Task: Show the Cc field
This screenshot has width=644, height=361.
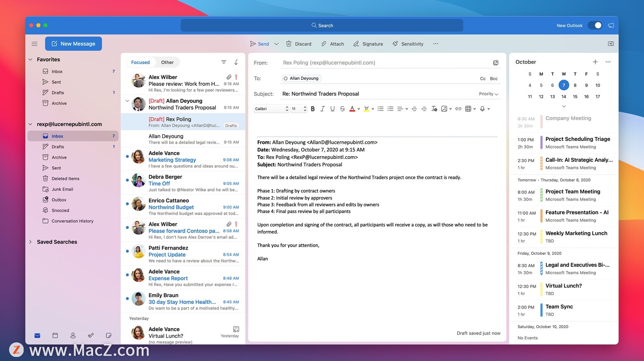Action: tap(483, 79)
